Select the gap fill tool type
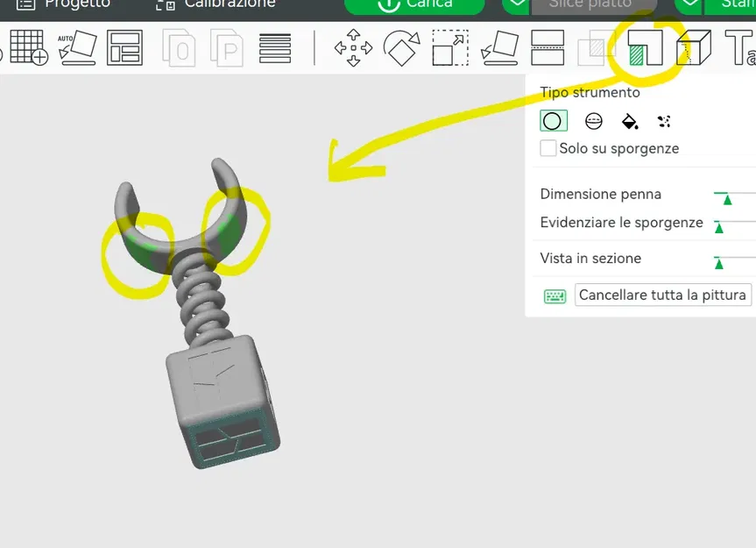 pyautogui.click(x=664, y=121)
